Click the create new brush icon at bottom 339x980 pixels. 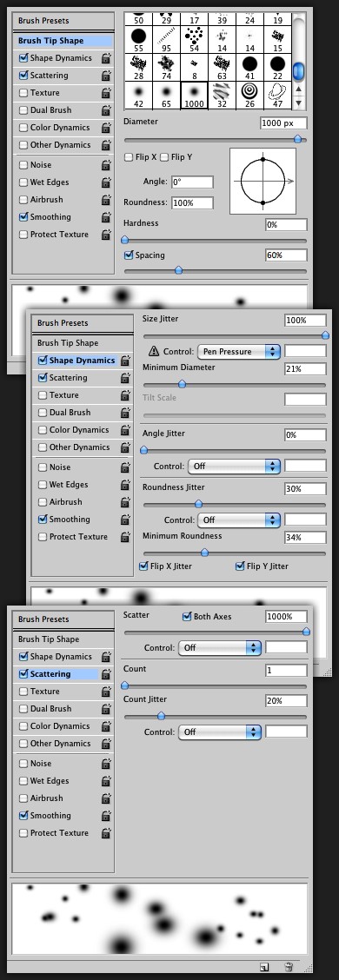pos(264,967)
